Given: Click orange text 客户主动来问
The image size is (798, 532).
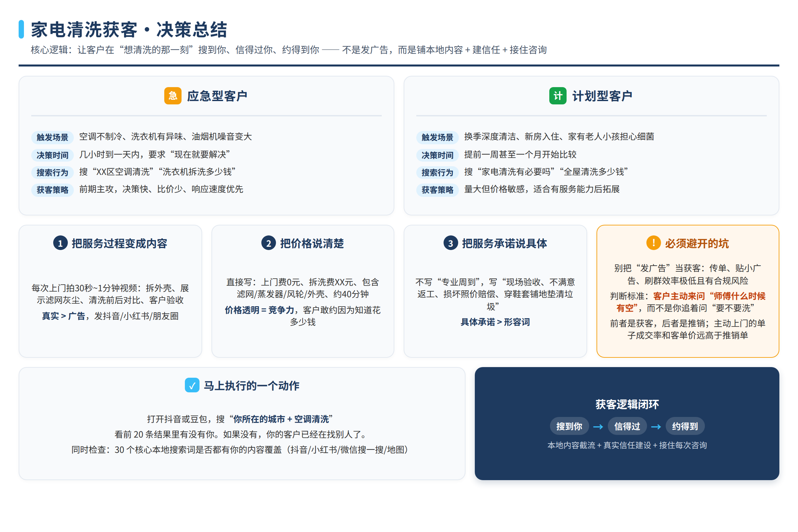Looking at the screenshot, I should pos(679,296).
